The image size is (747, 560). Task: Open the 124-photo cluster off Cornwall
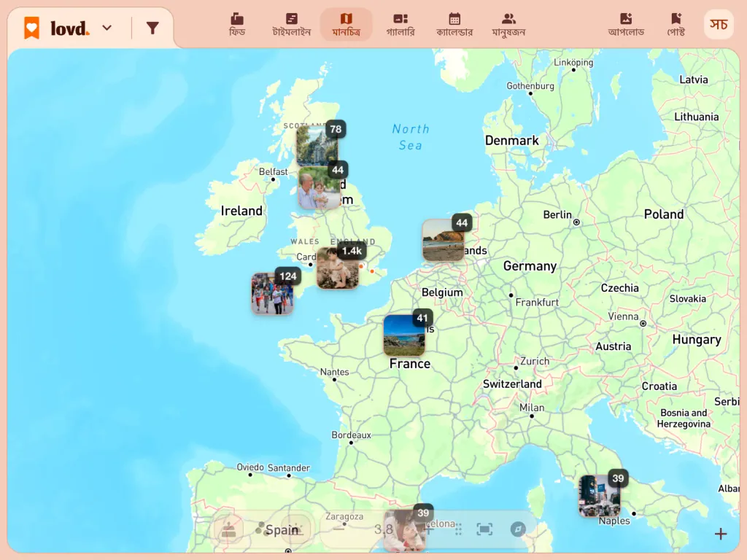pos(273,293)
